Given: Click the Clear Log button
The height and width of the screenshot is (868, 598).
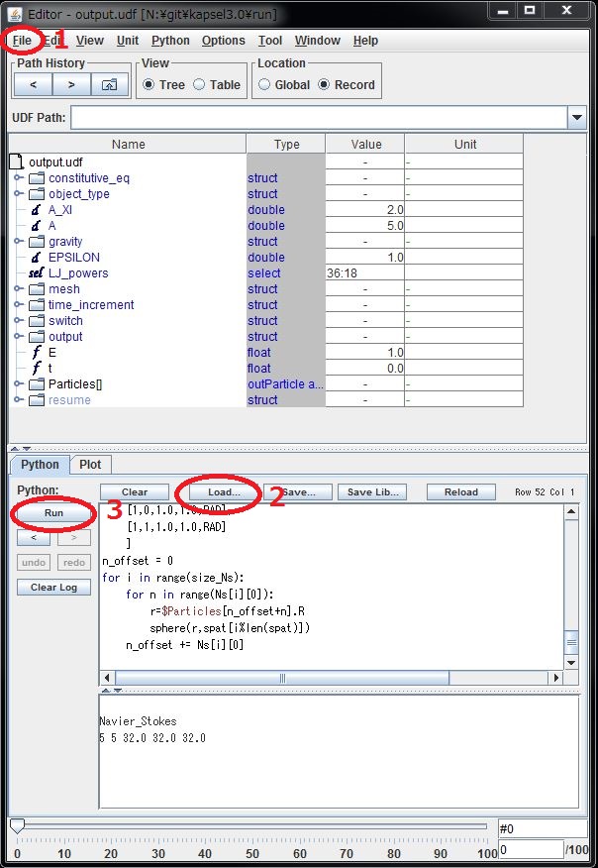Looking at the screenshot, I should pyautogui.click(x=53, y=588).
